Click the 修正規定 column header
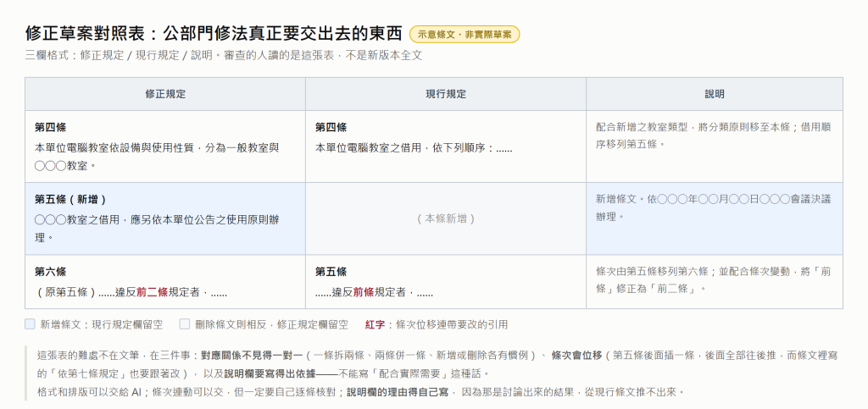 (x=165, y=94)
